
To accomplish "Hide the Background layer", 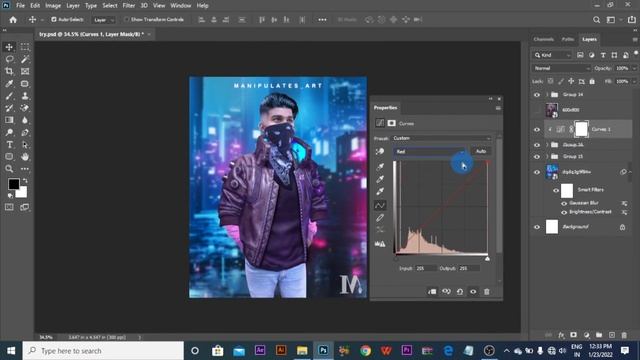I will (x=537, y=227).
